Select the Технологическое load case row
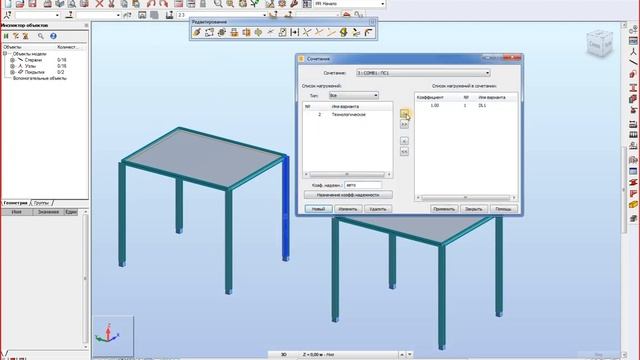 [347, 115]
